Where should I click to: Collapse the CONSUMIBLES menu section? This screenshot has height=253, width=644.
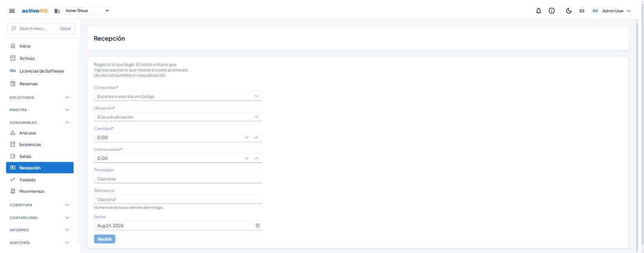coord(40,123)
